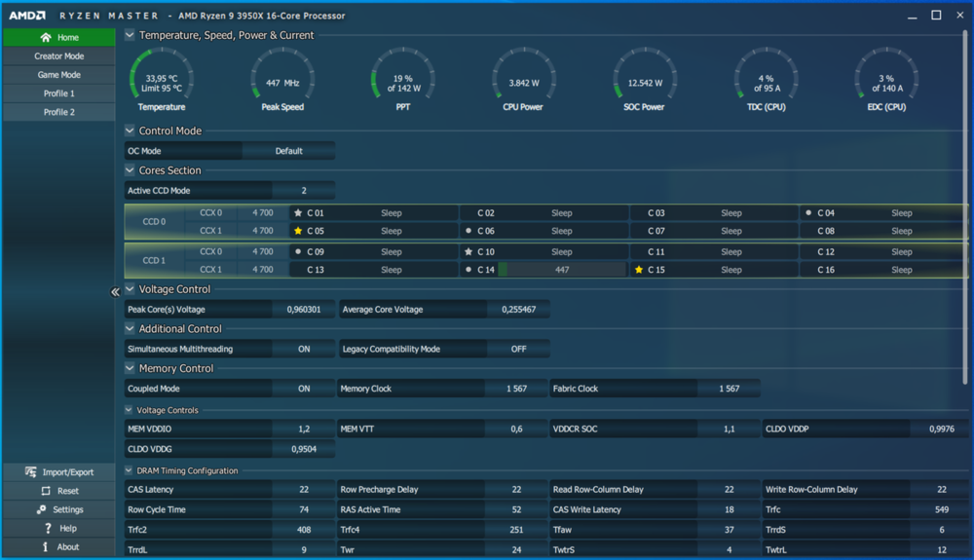The width and height of the screenshot is (974, 560).
Task: Click Average Core Voltage value 0,255467
Action: pos(519,309)
